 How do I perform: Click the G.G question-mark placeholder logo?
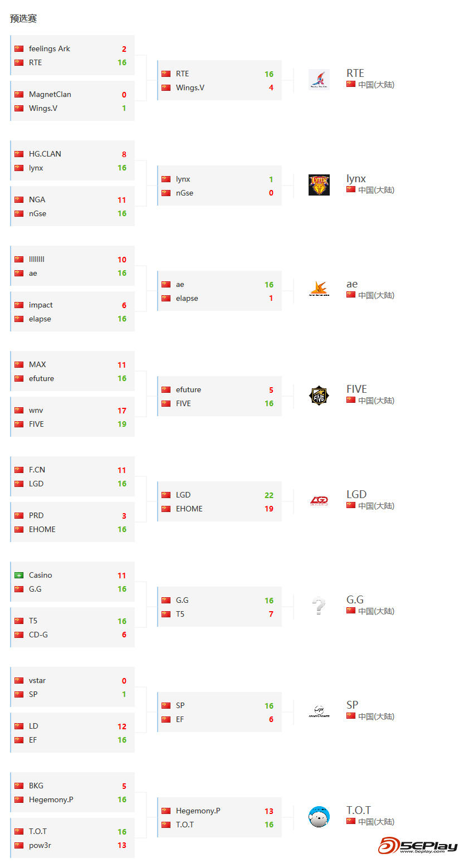click(x=319, y=606)
